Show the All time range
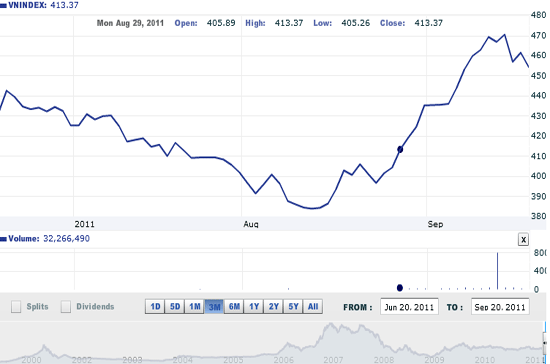Viewport: 550px width, 364px height. point(313,306)
